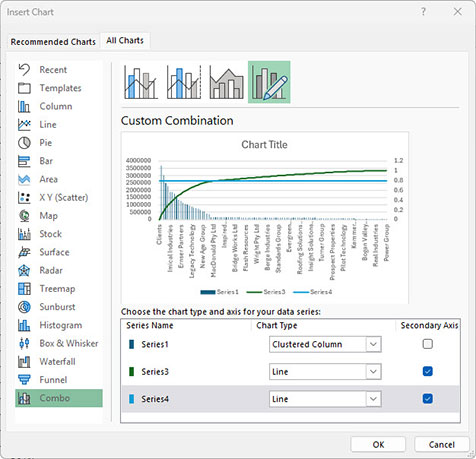Uncheck Secondary Axis for Series4
Image resolution: width=476 pixels, height=459 pixels.
(x=427, y=399)
